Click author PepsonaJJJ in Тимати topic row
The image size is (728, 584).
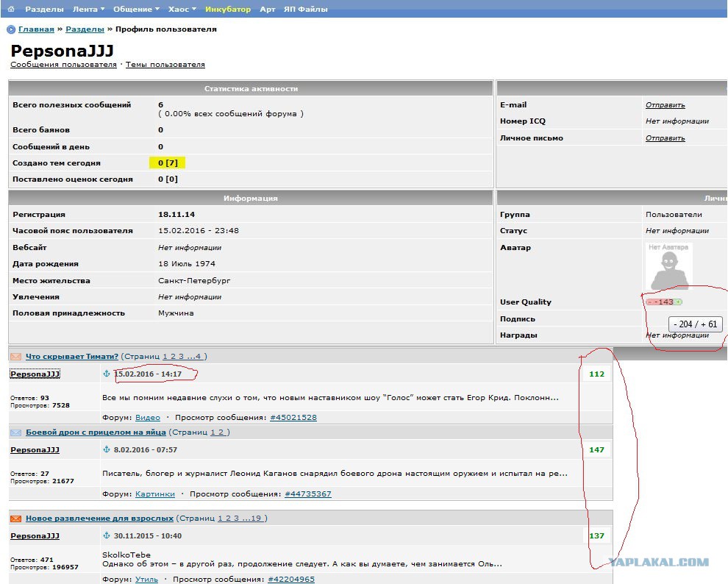(35, 374)
